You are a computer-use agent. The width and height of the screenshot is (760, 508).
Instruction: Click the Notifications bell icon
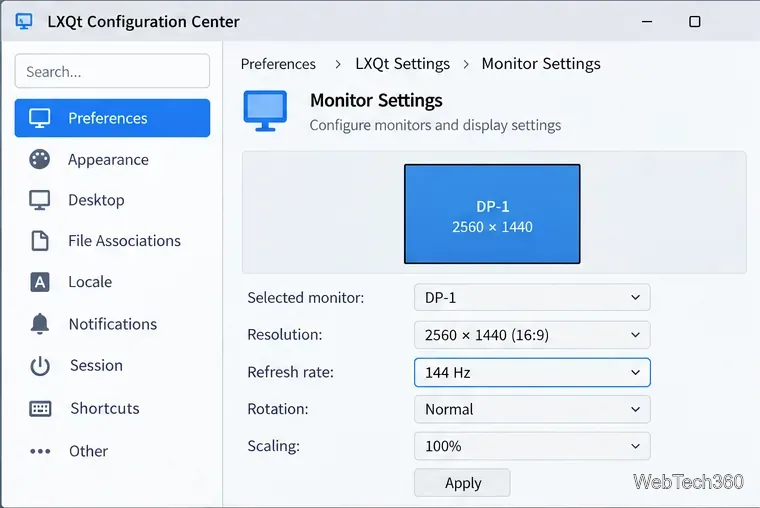click(x=40, y=323)
